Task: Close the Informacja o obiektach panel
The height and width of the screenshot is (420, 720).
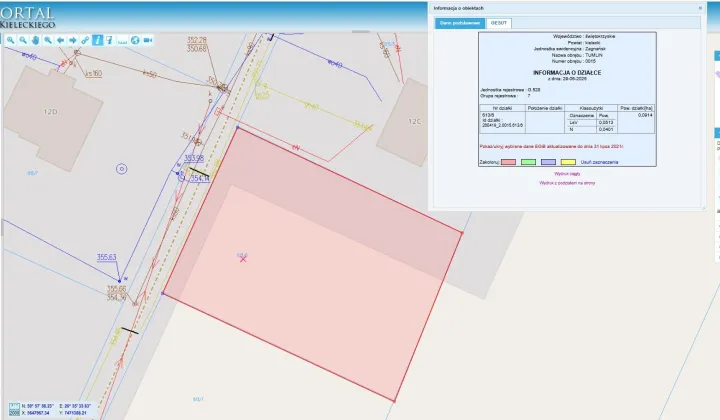Action: point(700,8)
